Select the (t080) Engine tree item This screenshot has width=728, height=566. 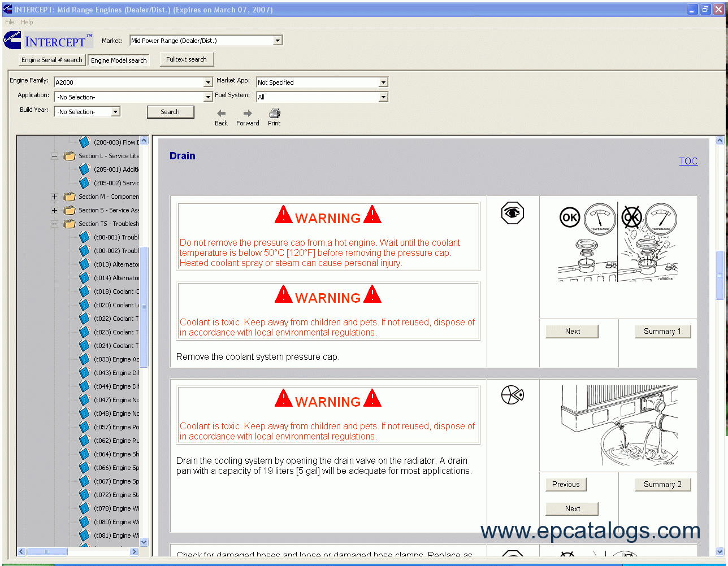pos(116,522)
